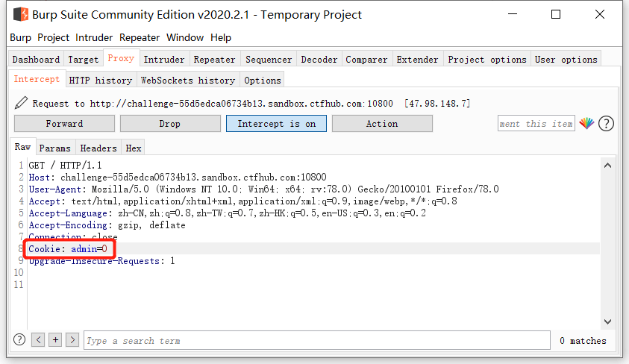This screenshot has width=629, height=364.
Task: Switch to the Target tab
Action: (x=83, y=60)
